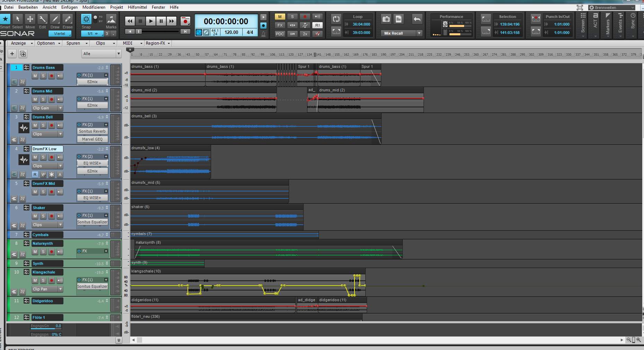
Task: Enable the 2x upsampling button
Action: tap(305, 34)
